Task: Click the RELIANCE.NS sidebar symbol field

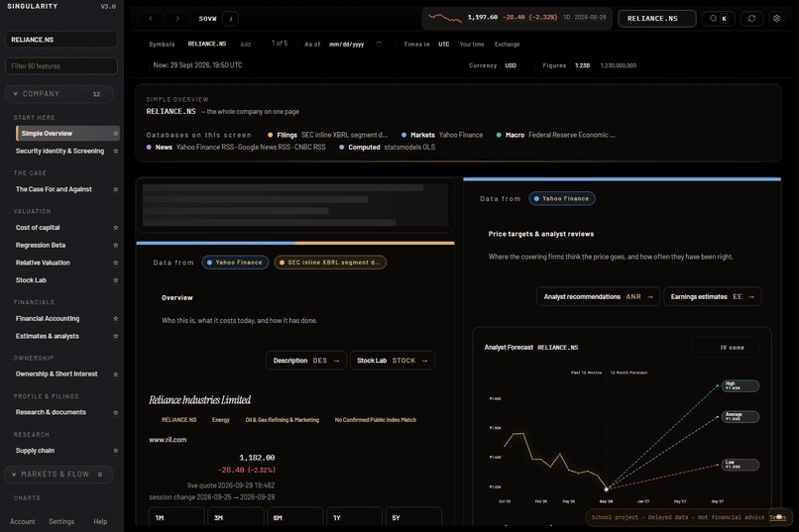Action: point(61,40)
